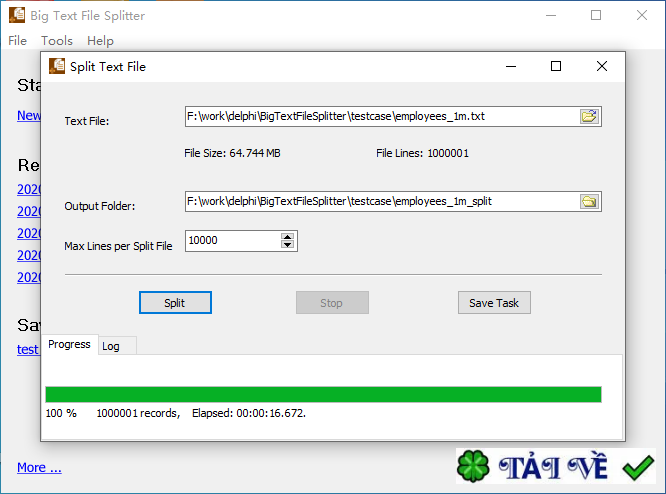The height and width of the screenshot is (494, 666).
Task: Click the green progress bar
Action: coord(323,394)
